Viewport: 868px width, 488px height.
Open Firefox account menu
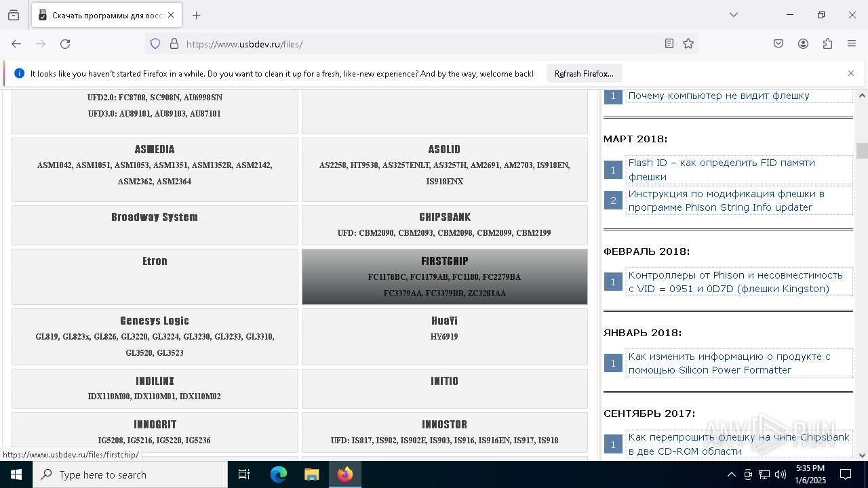(x=803, y=44)
